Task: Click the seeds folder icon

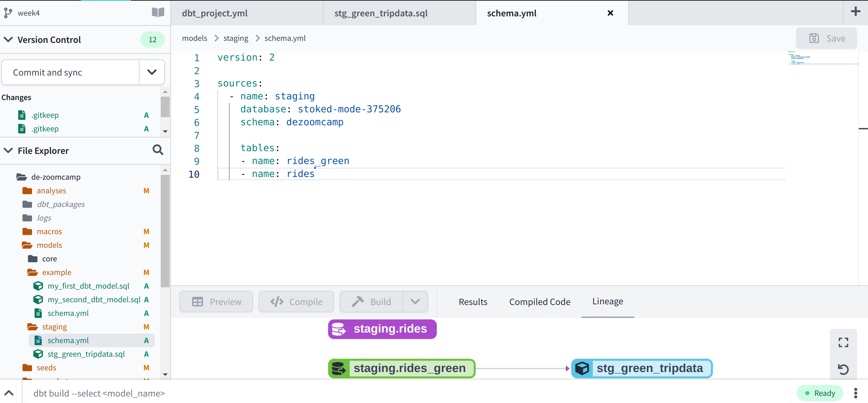Action: (27, 368)
